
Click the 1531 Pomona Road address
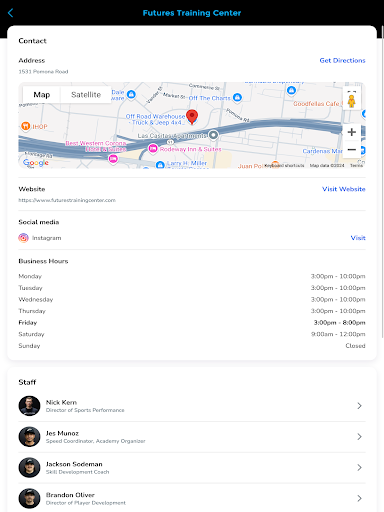tap(43, 72)
